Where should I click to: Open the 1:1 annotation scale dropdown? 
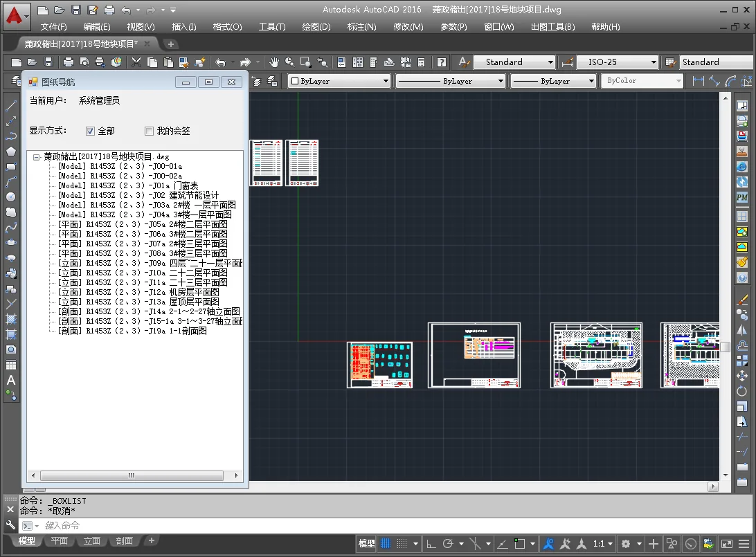pos(603,544)
